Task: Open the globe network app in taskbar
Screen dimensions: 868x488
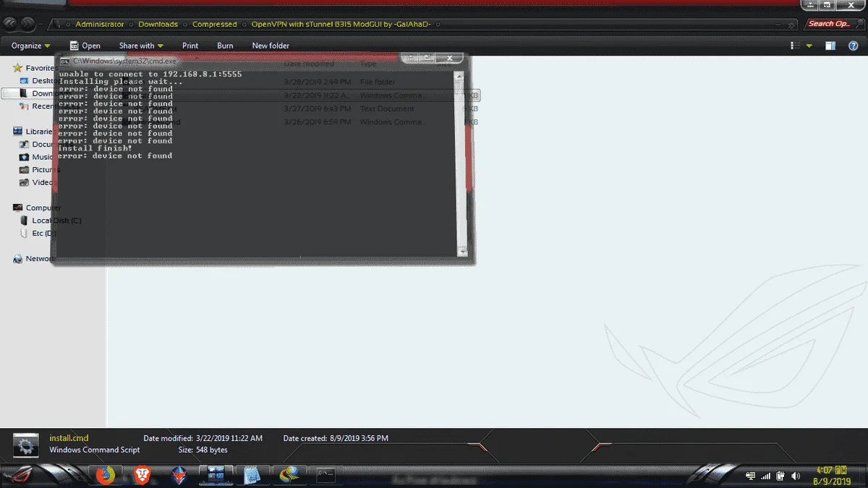Action: 290,475
